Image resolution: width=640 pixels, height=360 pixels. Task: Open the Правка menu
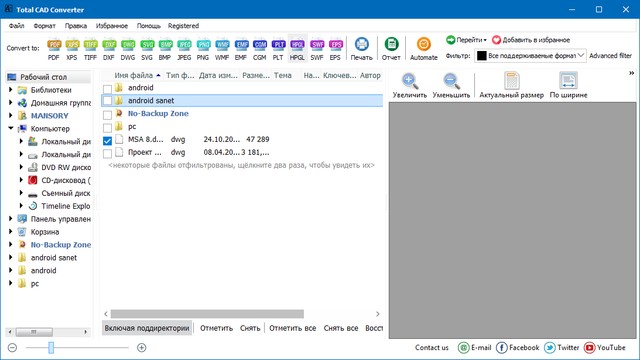(x=76, y=26)
